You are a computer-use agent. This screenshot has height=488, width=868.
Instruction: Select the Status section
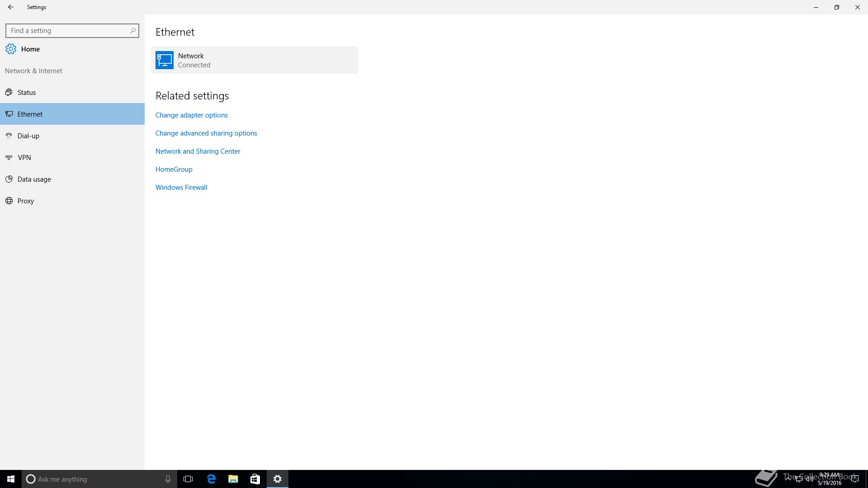(x=27, y=93)
